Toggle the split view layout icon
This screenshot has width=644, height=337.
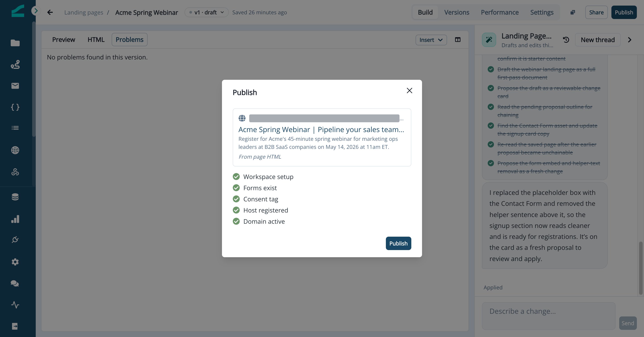[458, 40]
